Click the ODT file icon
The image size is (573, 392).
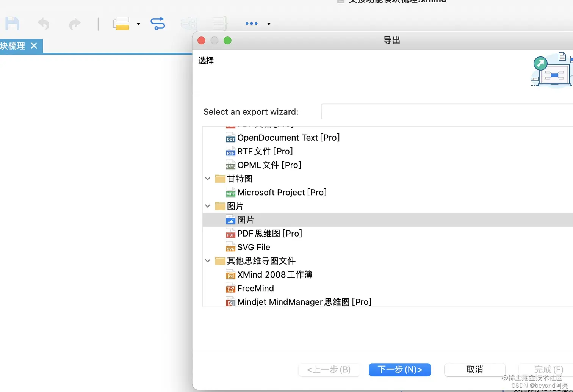click(x=230, y=138)
